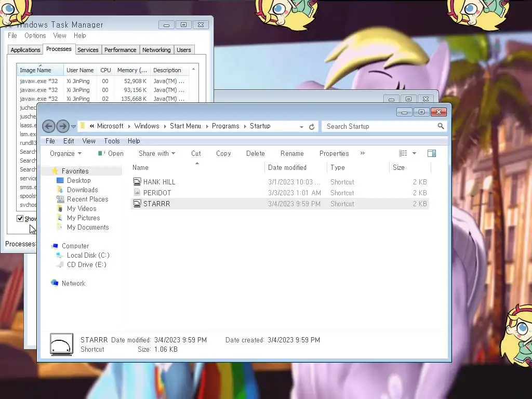Click the My Pictures icon
Screen dimensions: 532x399
pyautogui.click(x=60, y=218)
